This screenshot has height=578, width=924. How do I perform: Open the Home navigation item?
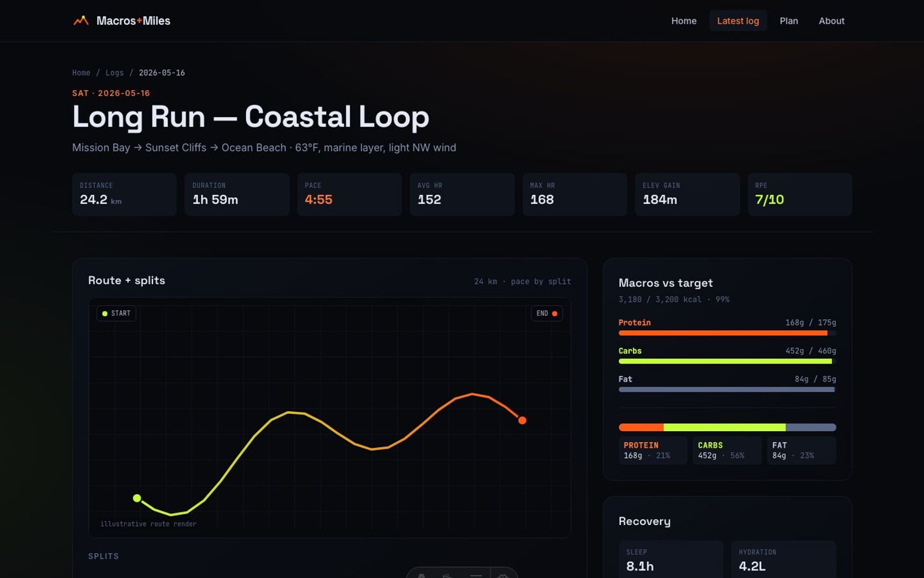point(684,21)
